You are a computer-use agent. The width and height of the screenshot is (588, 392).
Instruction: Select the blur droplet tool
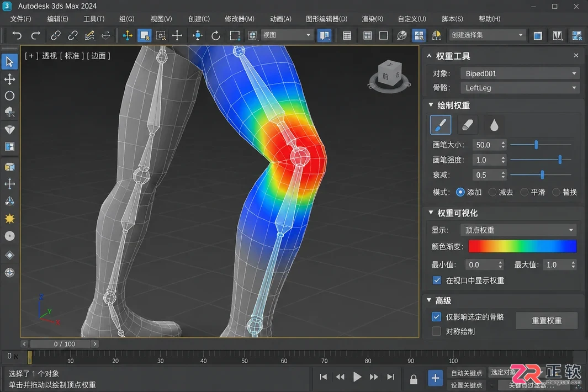pyautogui.click(x=494, y=125)
